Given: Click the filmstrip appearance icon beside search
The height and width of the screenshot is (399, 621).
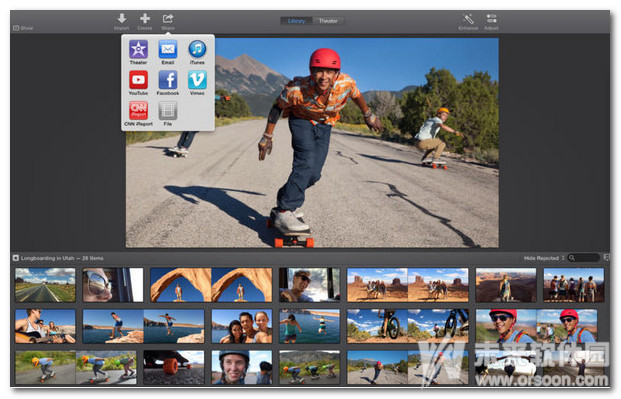Looking at the screenshot, I should coord(606,258).
